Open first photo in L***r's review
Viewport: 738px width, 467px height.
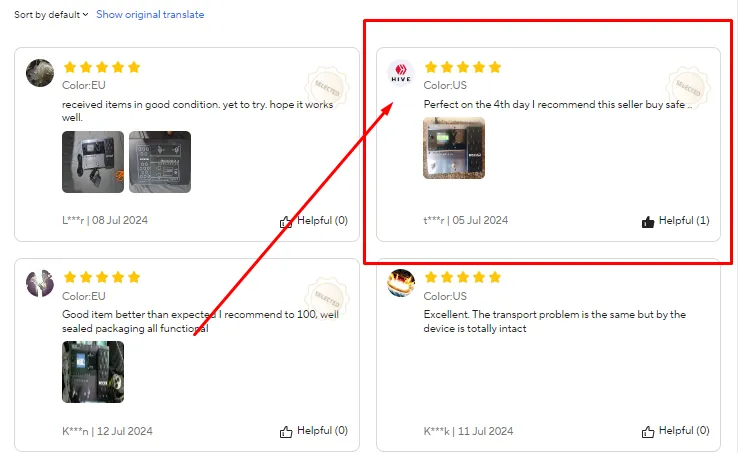tap(93, 162)
